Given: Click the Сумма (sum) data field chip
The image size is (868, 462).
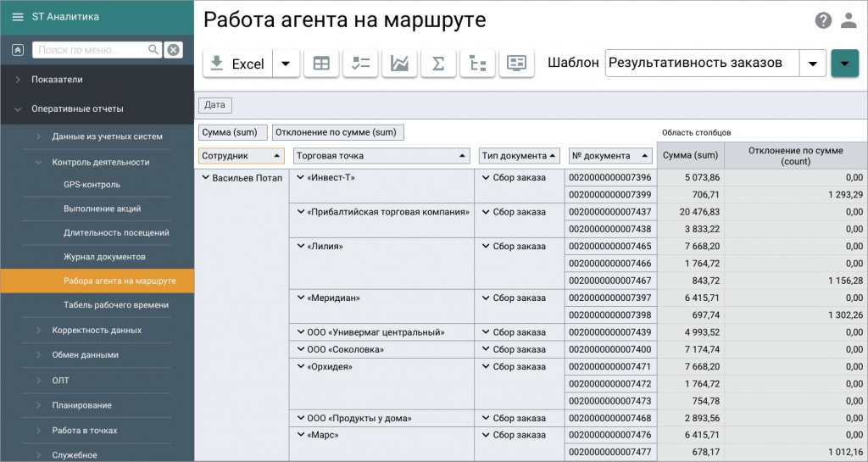Looking at the screenshot, I should click(232, 132).
